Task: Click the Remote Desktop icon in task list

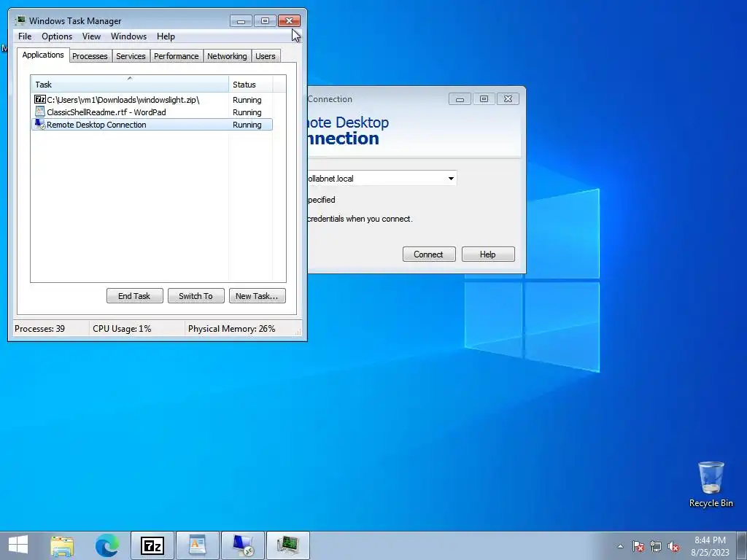Action: click(40, 124)
